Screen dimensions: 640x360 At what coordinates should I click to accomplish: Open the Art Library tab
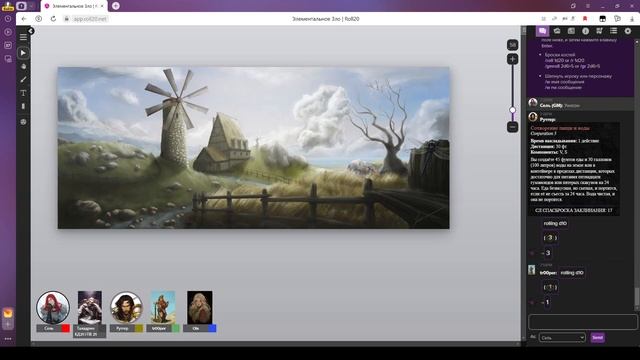point(557,31)
